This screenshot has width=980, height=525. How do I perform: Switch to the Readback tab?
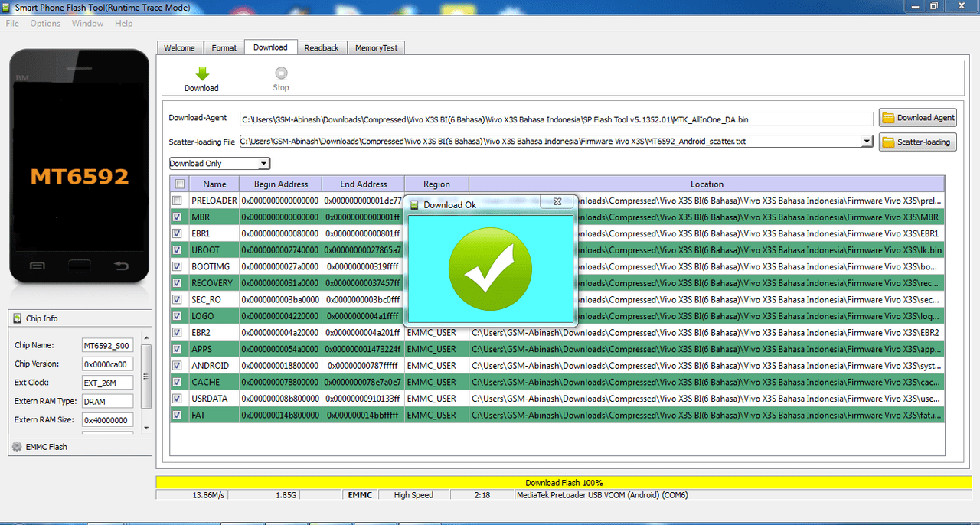click(x=322, y=47)
